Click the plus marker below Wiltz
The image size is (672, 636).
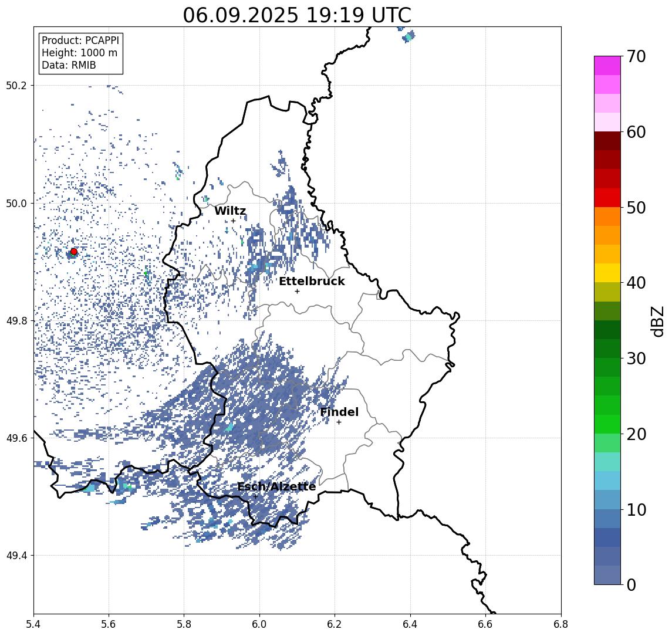point(233,221)
